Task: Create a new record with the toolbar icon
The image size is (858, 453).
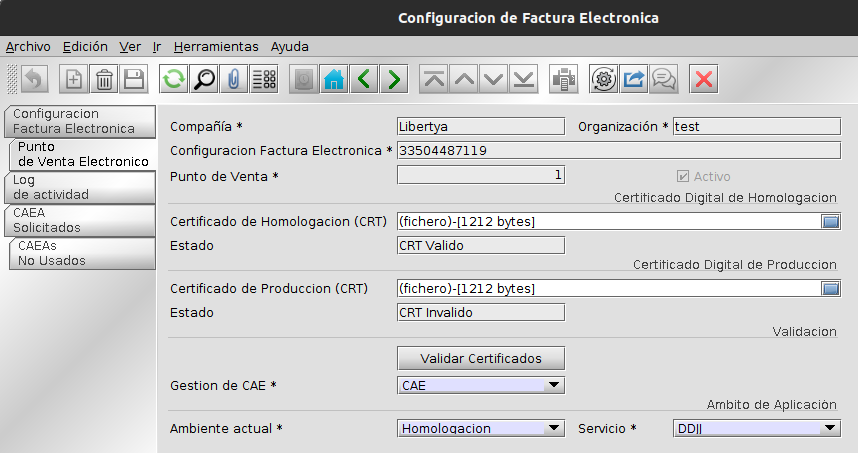Action: coord(74,79)
